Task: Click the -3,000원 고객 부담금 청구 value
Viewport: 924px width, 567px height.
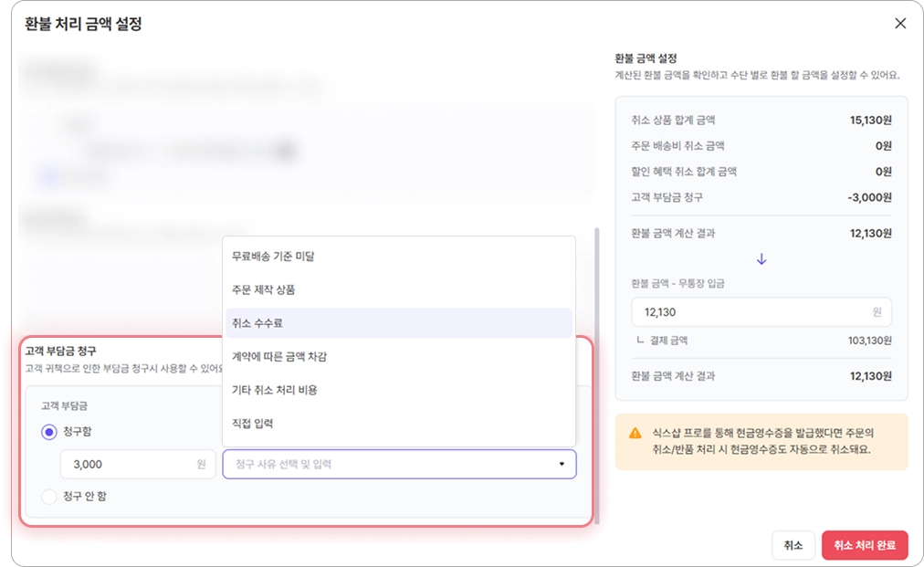Action: (869, 197)
